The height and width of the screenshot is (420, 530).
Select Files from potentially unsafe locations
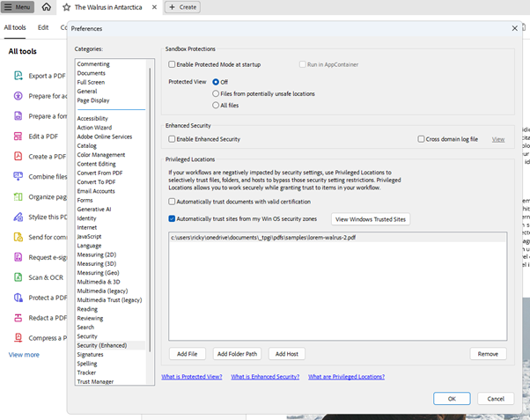[216, 93]
